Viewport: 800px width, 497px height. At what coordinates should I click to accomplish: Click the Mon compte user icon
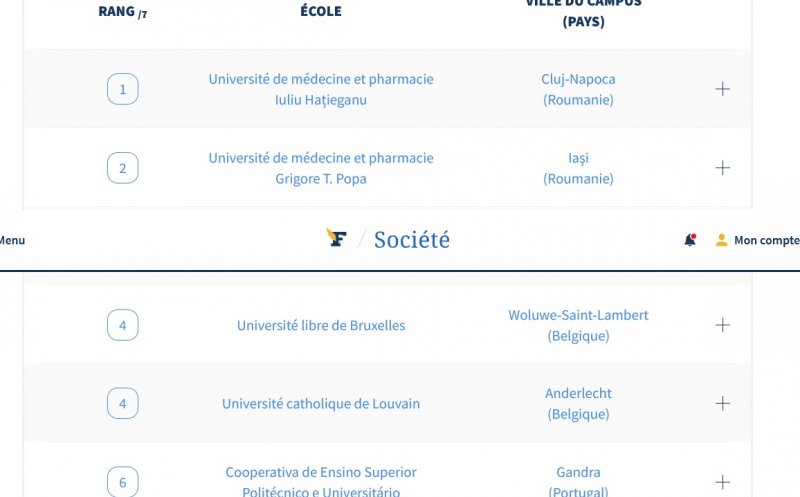pyautogui.click(x=721, y=240)
